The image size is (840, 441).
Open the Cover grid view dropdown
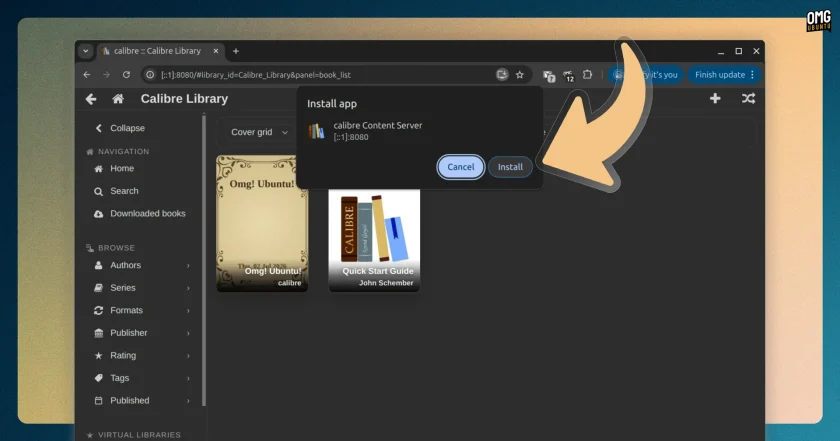coord(259,132)
